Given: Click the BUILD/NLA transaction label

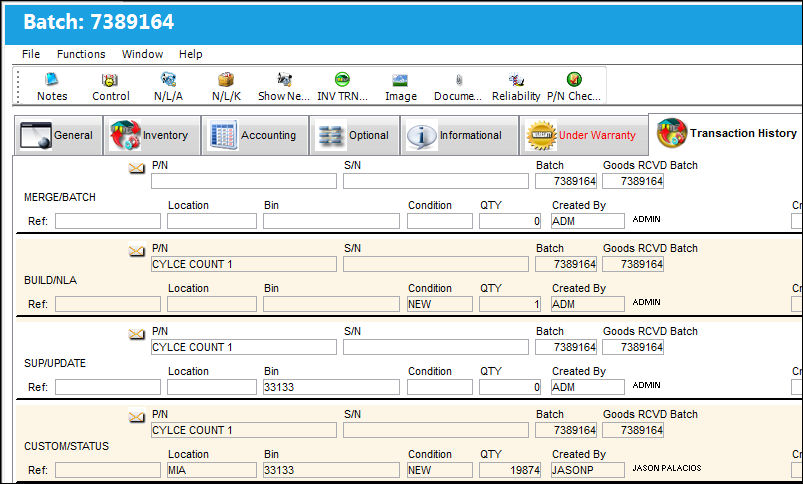Looking at the screenshot, I should point(50,280).
